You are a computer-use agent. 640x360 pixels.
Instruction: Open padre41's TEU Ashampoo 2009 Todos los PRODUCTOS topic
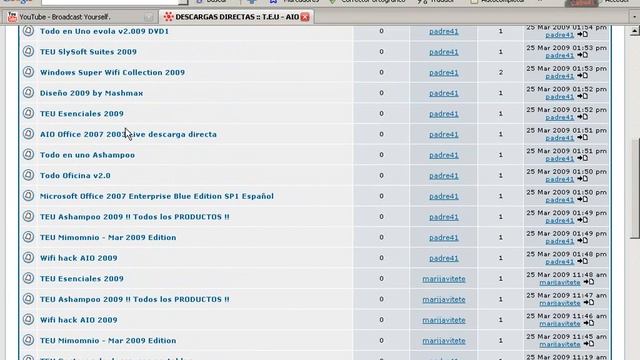tap(135, 217)
